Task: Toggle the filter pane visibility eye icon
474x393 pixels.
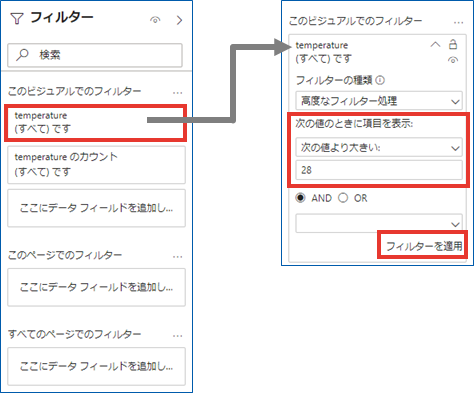Action: pyautogui.click(x=155, y=20)
